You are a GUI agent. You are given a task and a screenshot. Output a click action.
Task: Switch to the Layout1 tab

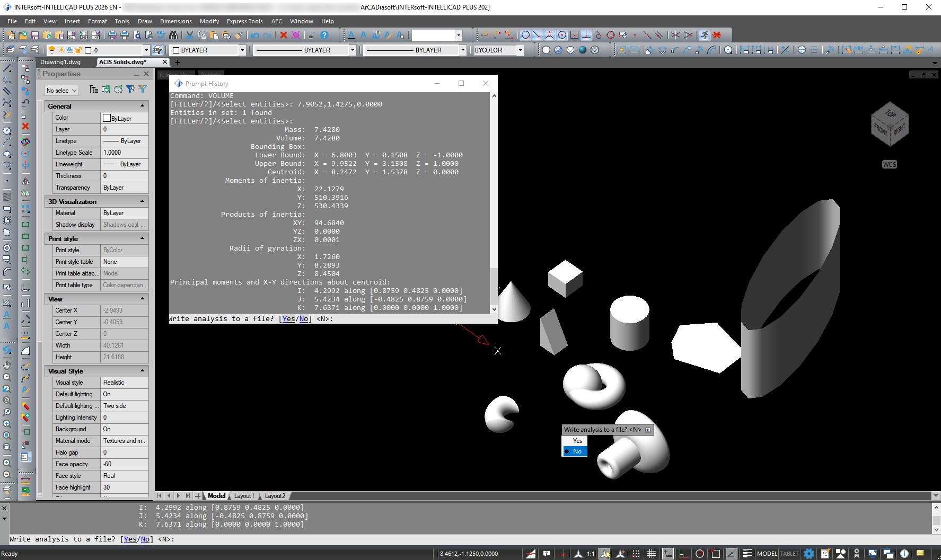pyautogui.click(x=244, y=496)
